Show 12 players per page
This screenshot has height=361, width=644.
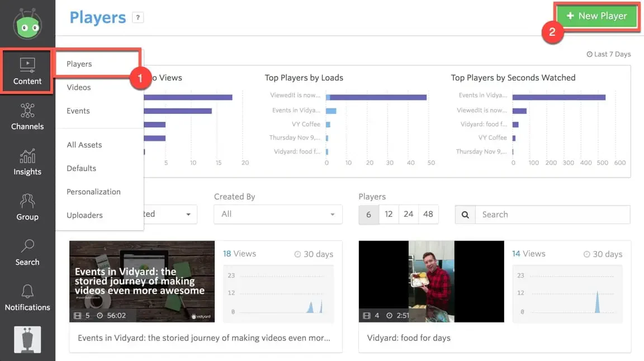pos(389,215)
